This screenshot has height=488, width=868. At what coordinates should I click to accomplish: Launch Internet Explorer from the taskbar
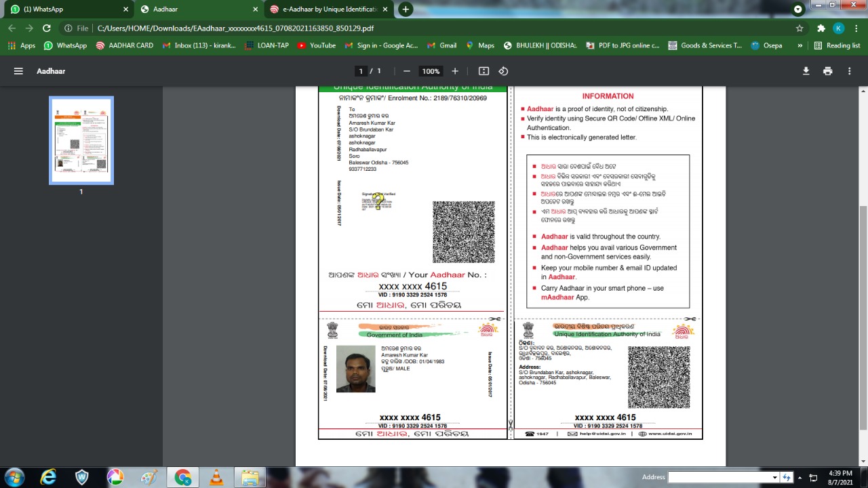[x=48, y=477]
